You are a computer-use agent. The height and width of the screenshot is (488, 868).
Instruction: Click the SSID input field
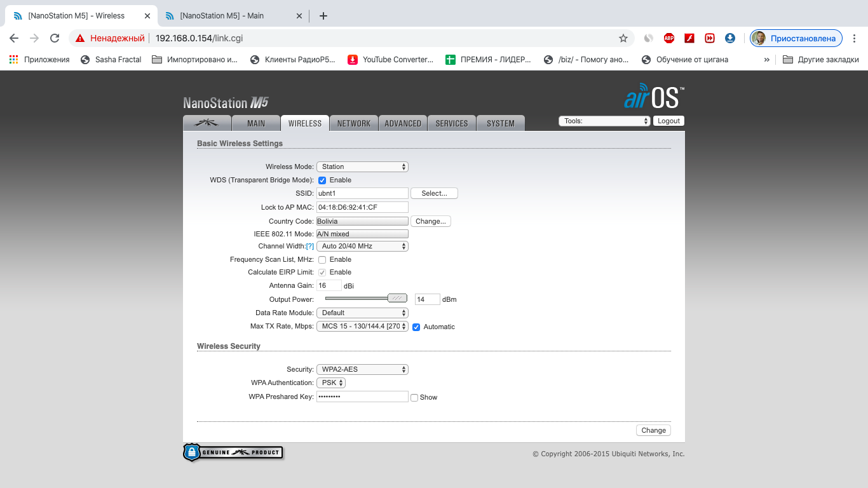(362, 193)
